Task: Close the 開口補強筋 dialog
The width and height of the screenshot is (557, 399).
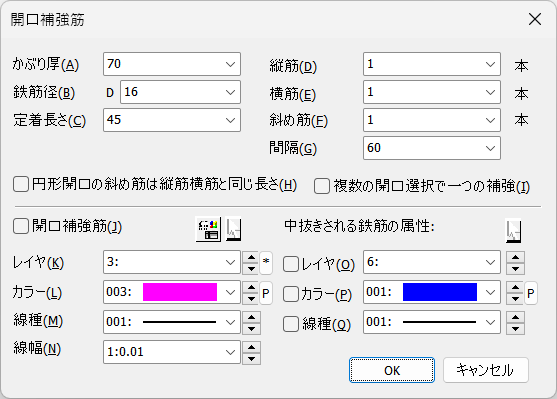Action: tap(535, 19)
